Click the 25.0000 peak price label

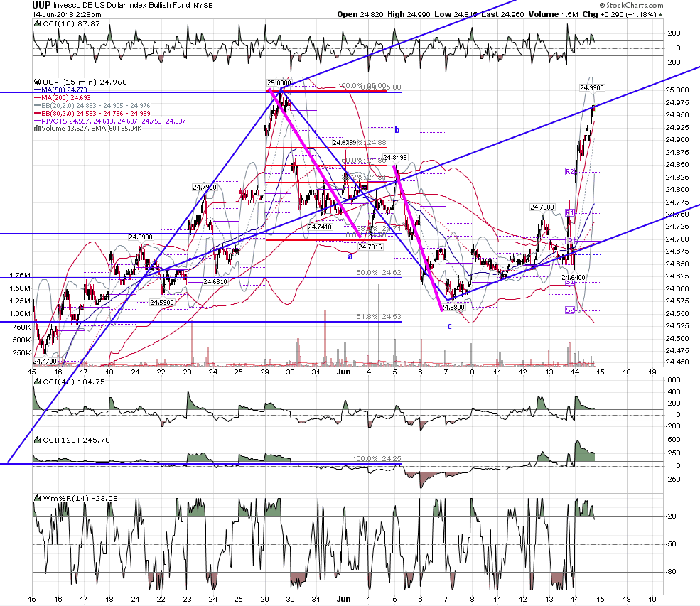coord(279,82)
